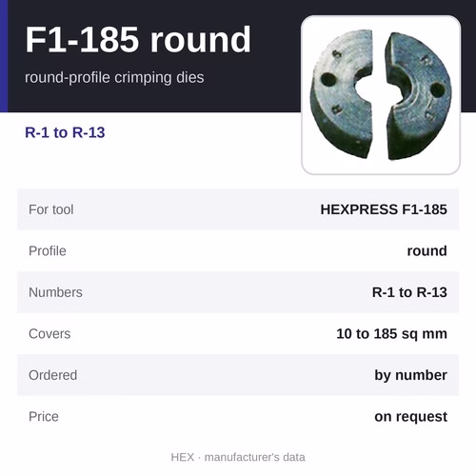Select the Ordered row label
Screen dimensions: 476x476
pyautogui.click(x=52, y=375)
